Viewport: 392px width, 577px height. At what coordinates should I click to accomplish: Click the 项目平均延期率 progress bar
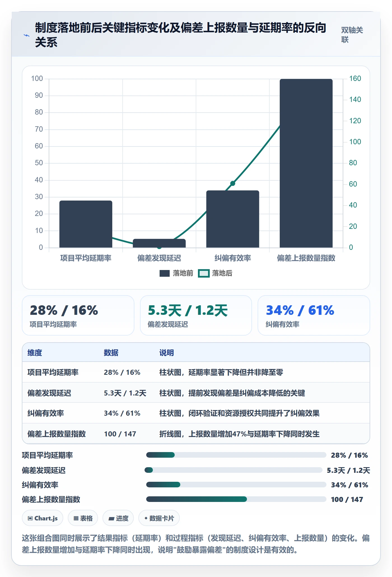pos(236,455)
